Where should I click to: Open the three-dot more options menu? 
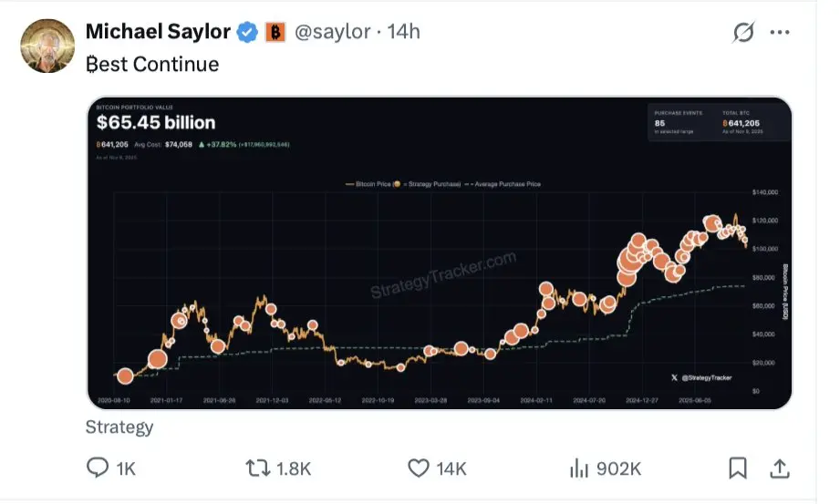779,33
